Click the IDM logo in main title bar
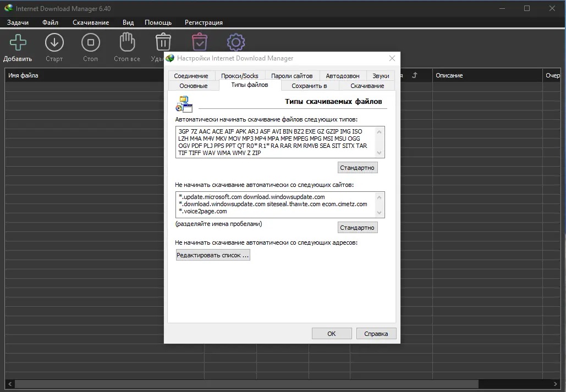 coord(9,8)
